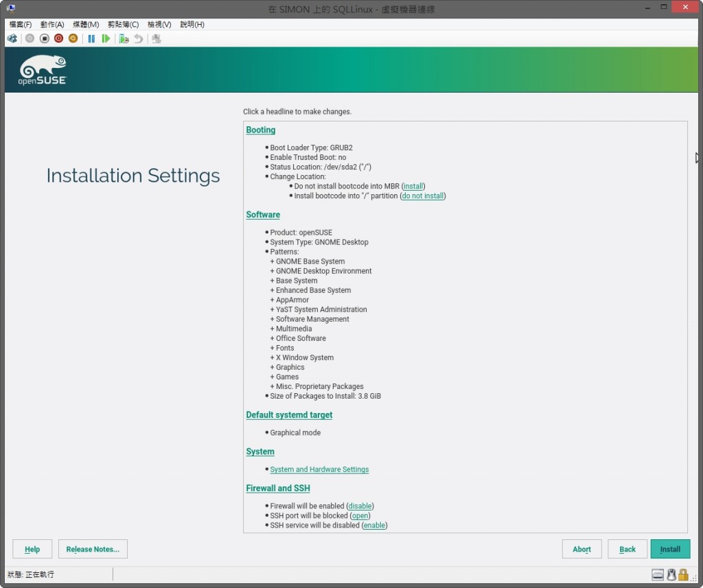This screenshot has width=703, height=588.
Task: Click the grey Start VM toolbar icon
Action: click(30, 38)
